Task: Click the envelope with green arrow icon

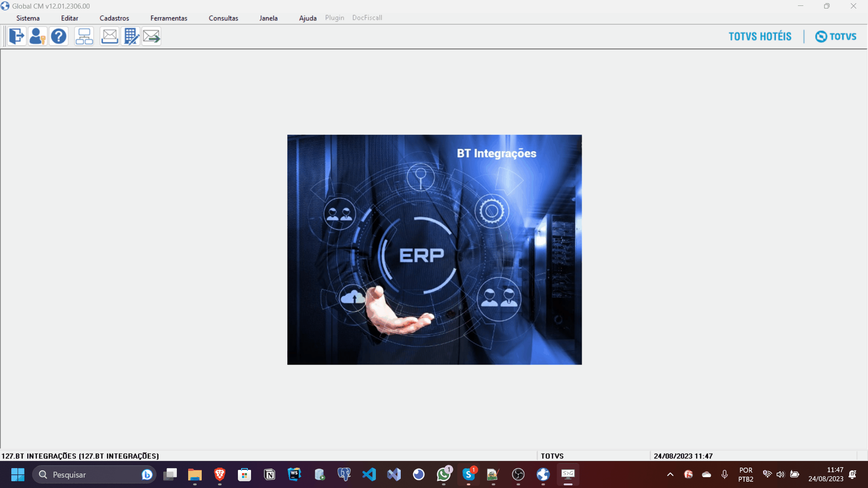Action: pos(152,36)
